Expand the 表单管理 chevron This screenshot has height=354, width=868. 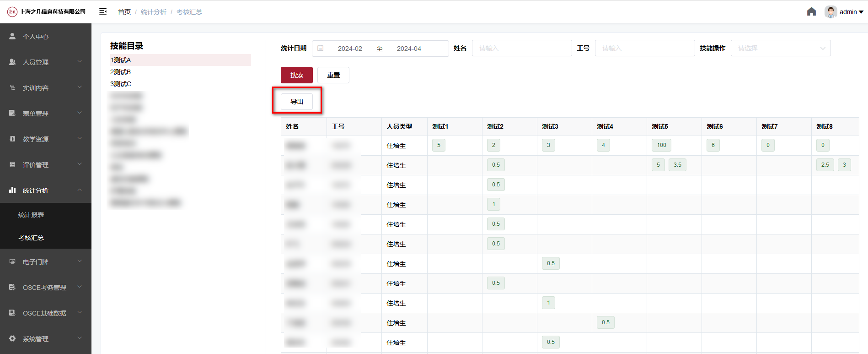[80, 113]
